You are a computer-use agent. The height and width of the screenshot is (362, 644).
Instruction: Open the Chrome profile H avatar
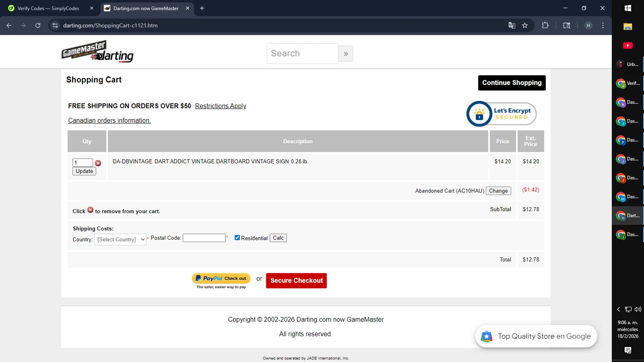click(589, 25)
